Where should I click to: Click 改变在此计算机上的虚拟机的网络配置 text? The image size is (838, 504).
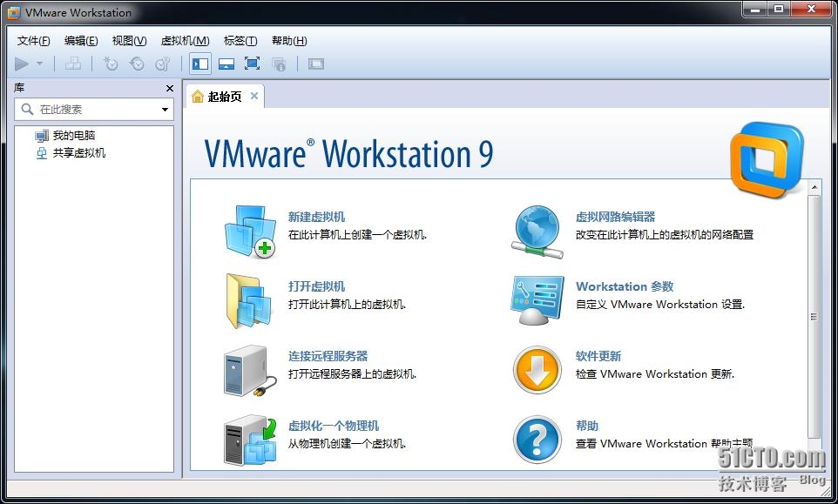coord(665,235)
